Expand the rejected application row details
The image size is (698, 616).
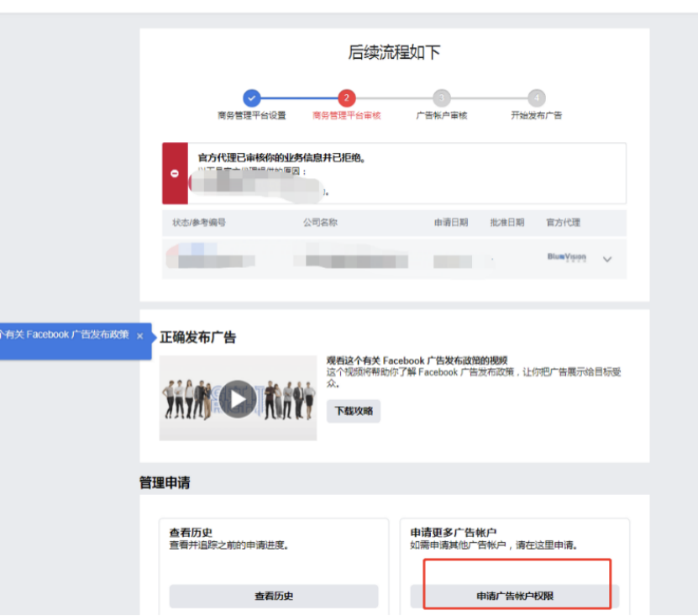[606, 260]
